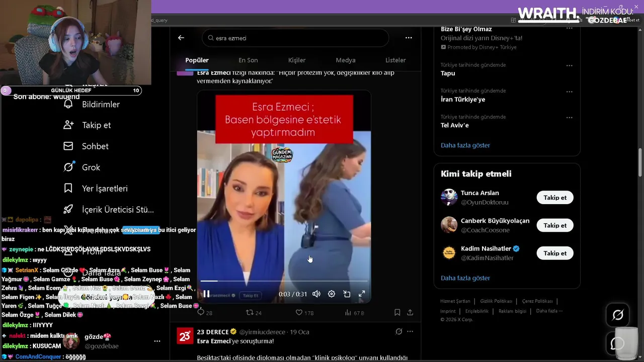Open Erişilebilirlik footer link
The height and width of the screenshot is (362, 644).
coord(476,311)
